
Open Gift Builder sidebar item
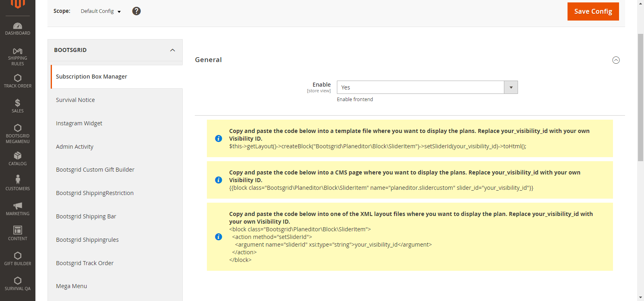[18, 259]
